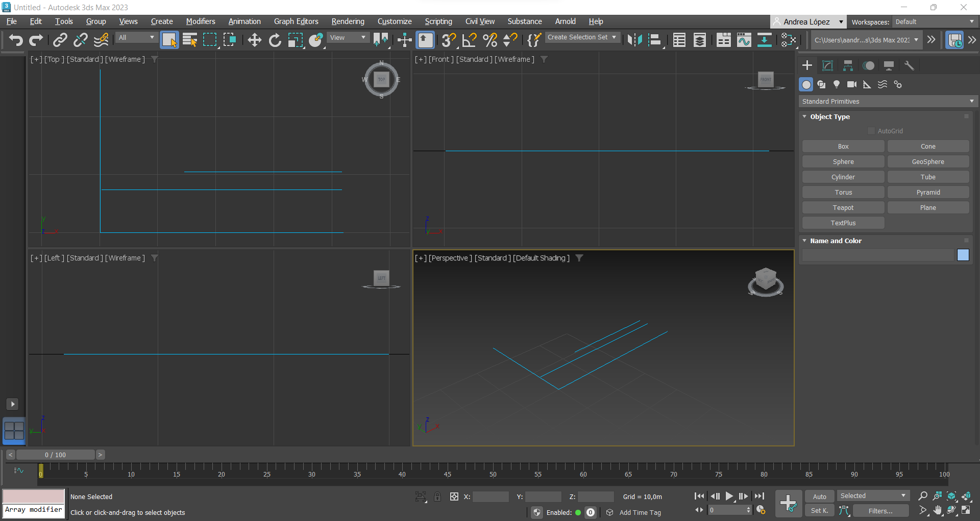The width and height of the screenshot is (980, 521).
Task: Enable the AutoGrid checkbox
Action: (x=872, y=131)
